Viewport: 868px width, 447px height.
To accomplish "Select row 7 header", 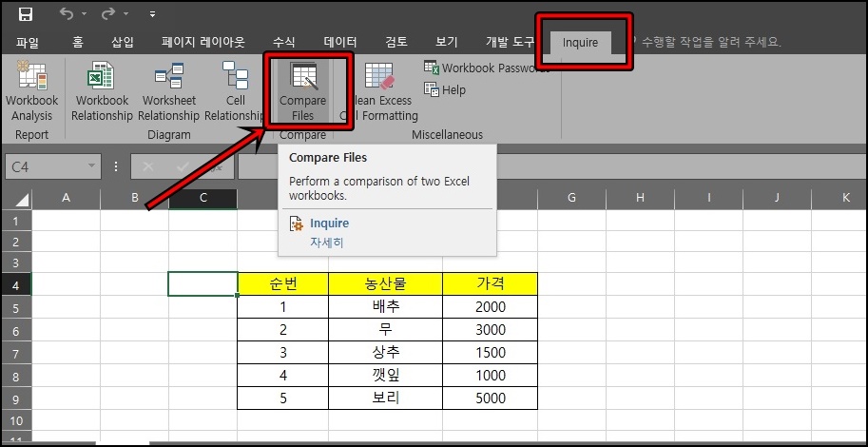I will 16,353.
